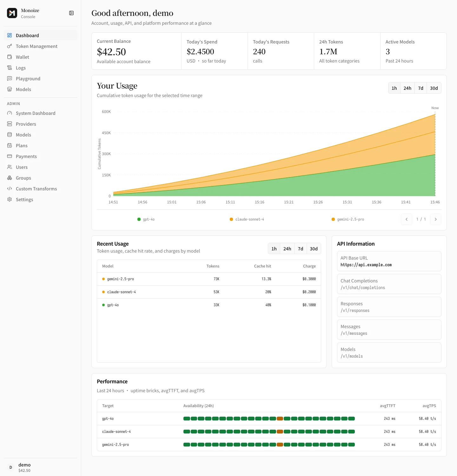Screen dimensions: 457x476
Task: Click the Dashboard grid icon
Action: (x=10, y=35)
